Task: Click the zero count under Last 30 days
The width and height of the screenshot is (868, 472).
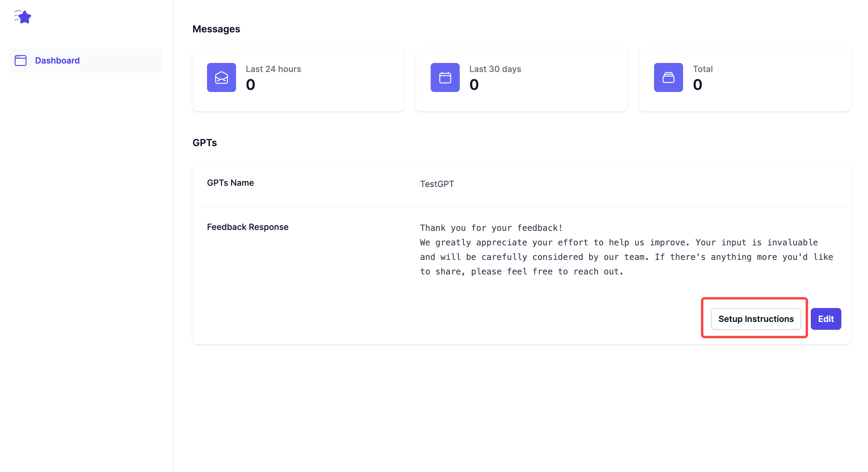Action: click(474, 84)
